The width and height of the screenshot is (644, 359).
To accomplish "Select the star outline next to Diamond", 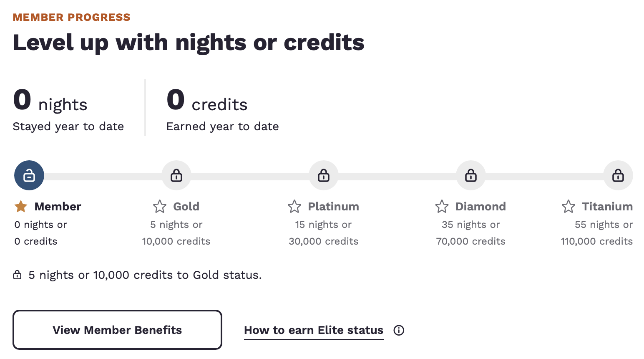I will (x=442, y=206).
